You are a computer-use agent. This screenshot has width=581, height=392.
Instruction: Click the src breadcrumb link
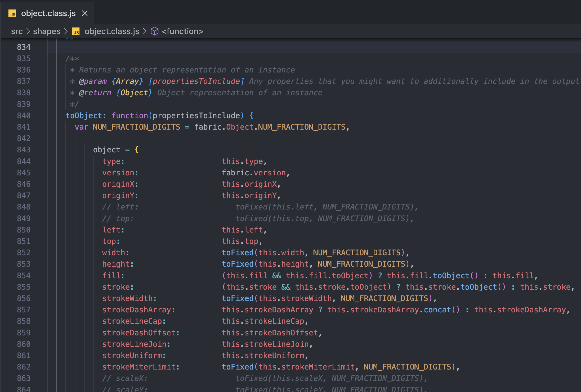17,31
